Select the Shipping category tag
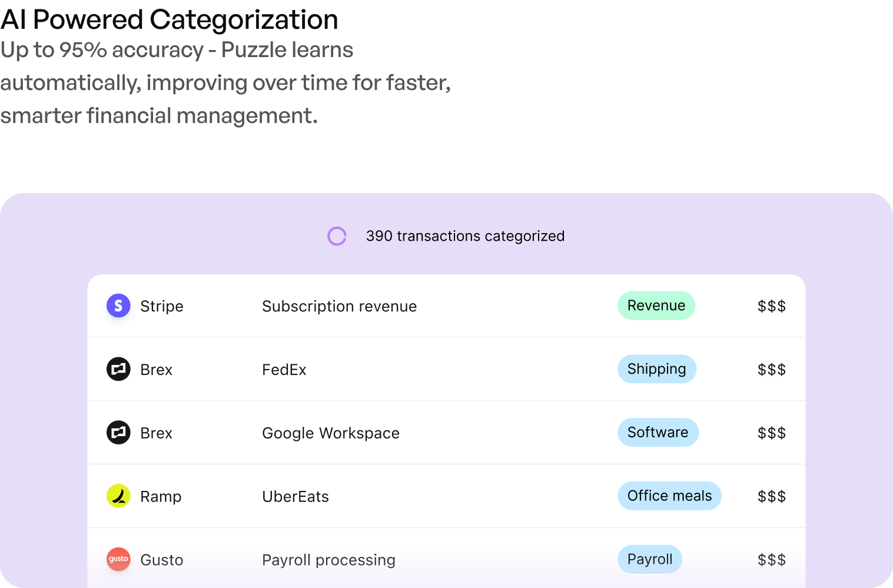This screenshot has height=588, width=893. point(657,369)
